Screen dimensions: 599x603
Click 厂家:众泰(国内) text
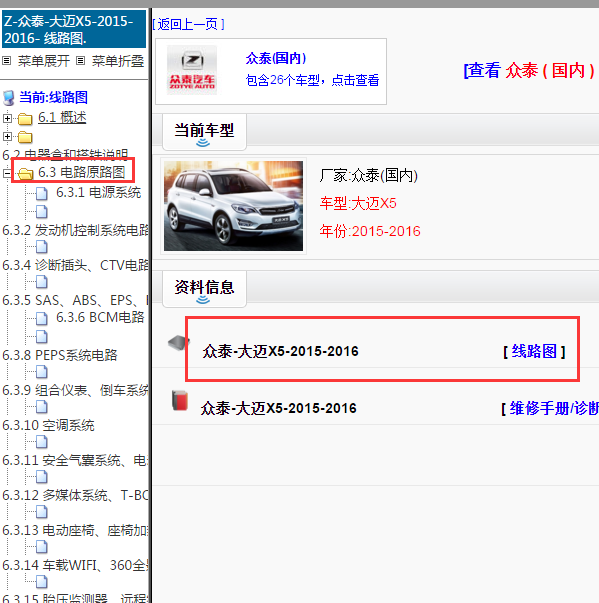(x=368, y=175)
